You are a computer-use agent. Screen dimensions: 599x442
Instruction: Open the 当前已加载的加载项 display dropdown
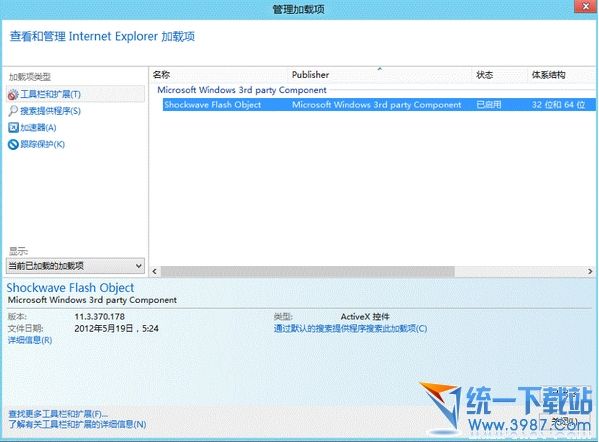pyautogui.click(x=75, y=266)
